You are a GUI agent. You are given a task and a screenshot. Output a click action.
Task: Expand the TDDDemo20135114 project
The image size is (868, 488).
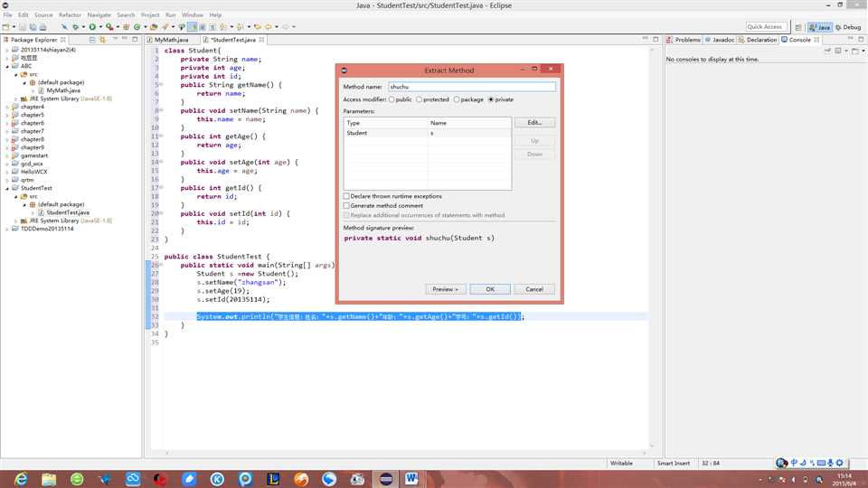[x=7, y=229]
